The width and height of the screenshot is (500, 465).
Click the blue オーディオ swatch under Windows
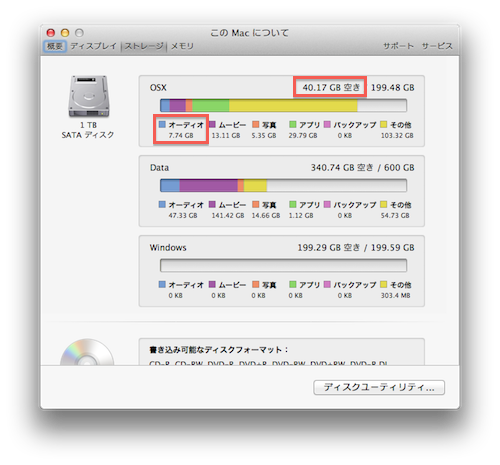[x=162, y=284]
